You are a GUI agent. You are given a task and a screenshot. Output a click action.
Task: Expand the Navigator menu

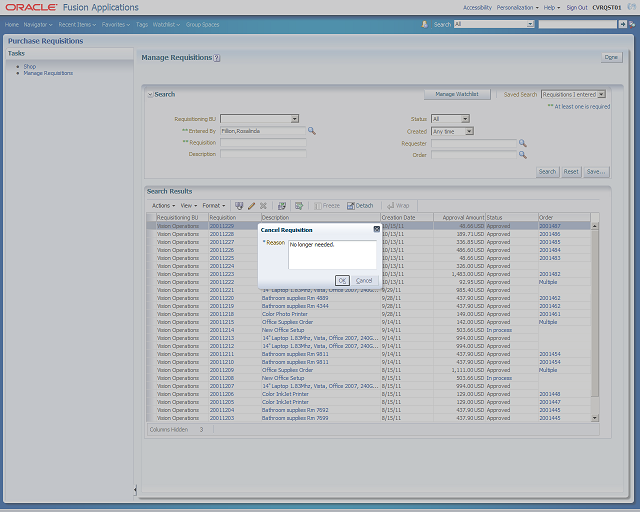click(x=38, y=24)
